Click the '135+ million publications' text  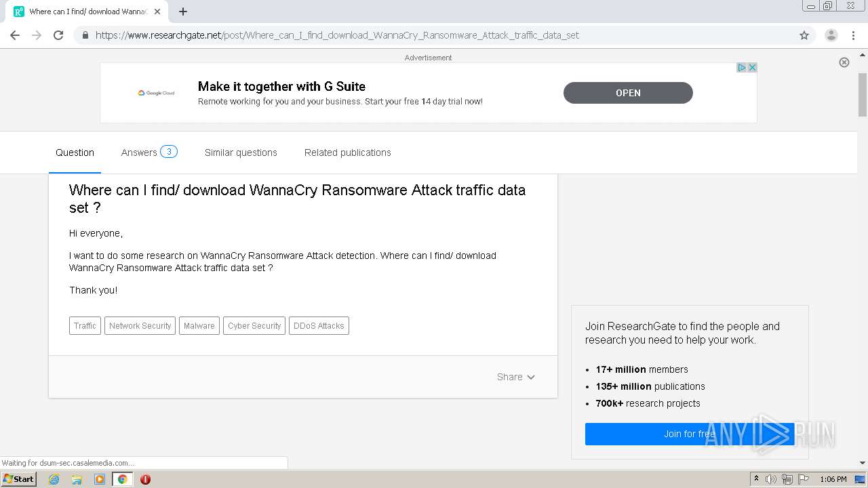click(650, 386)
